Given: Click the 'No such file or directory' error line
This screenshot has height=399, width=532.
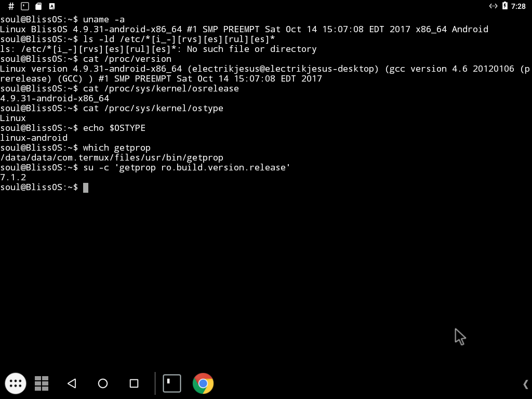Looking at the screenshot, I should 158,49.
